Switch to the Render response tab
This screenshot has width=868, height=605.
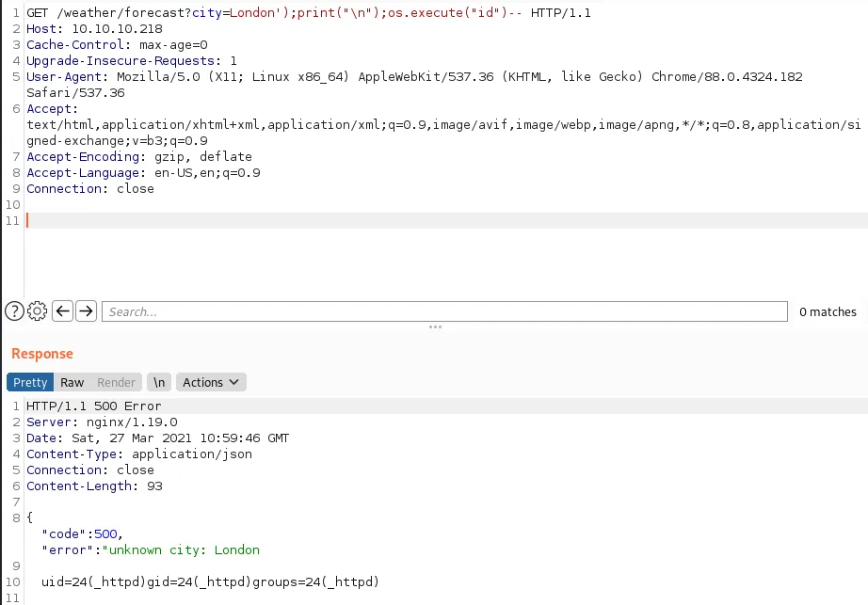click(x=116, y=382)
